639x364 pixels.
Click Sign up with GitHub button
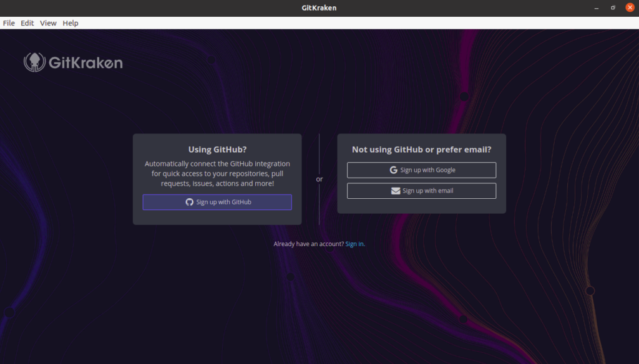(217, 202)
